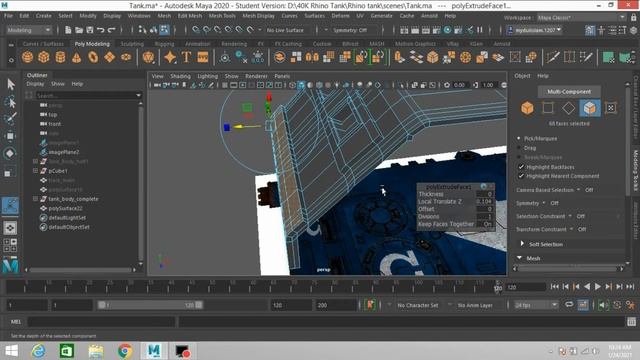640x360 pixels.
Task: Choose face selection mode icon
Action: coord(590,108)
